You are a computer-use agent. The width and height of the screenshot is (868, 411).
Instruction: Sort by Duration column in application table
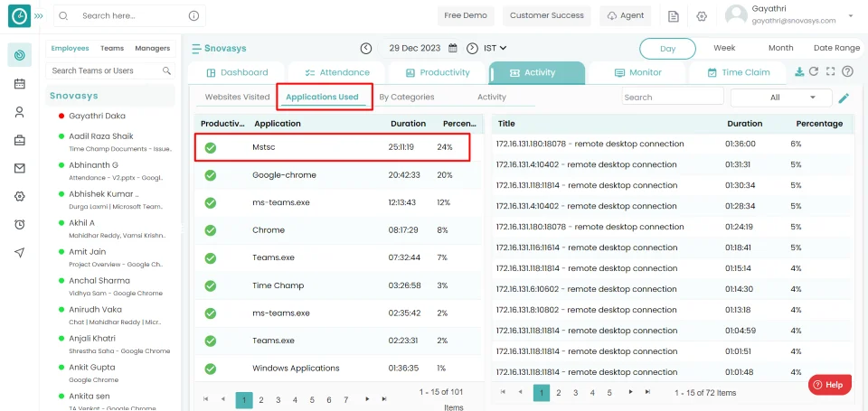tap(408, 124)
